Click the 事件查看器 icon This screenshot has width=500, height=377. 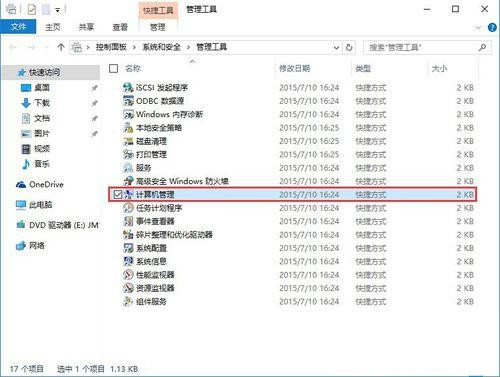(128, 221)
